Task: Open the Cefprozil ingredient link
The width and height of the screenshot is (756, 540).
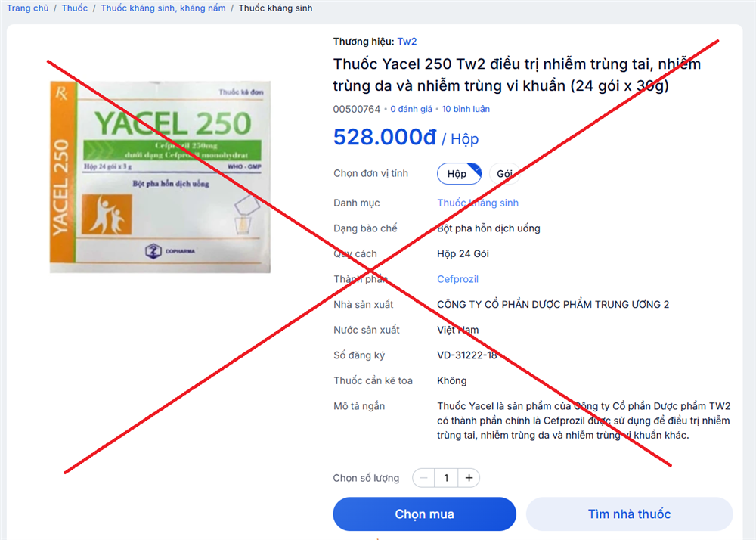Action: pos(457,279)
